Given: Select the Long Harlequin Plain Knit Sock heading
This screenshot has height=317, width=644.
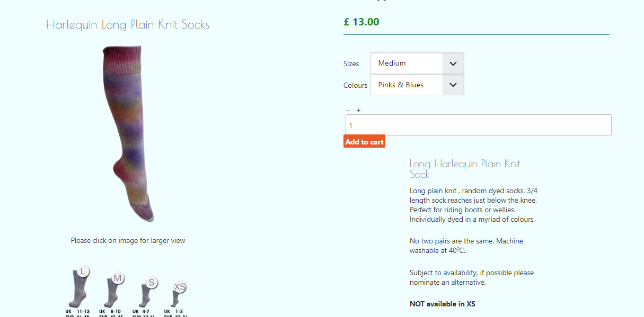Looking at the screenshot, I should (x=465, y=169).
